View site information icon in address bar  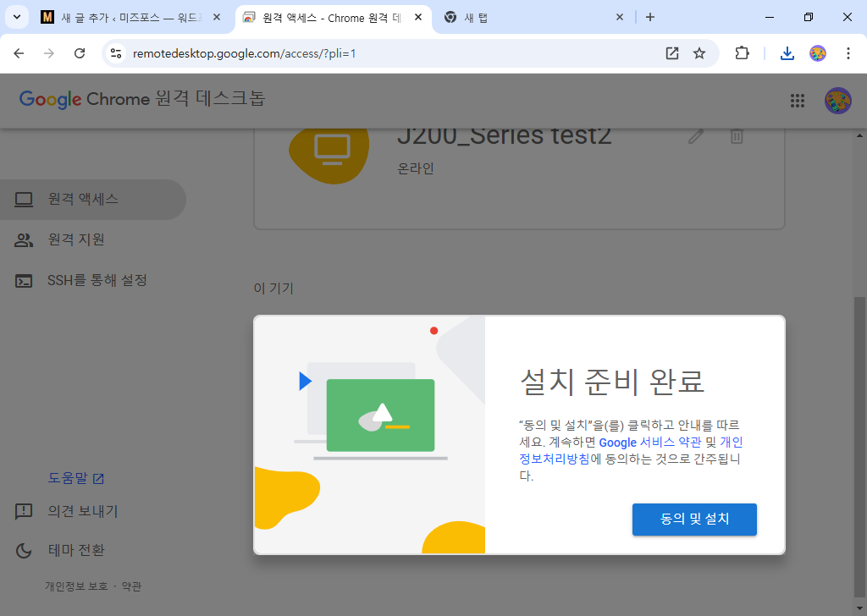point(116,53)
